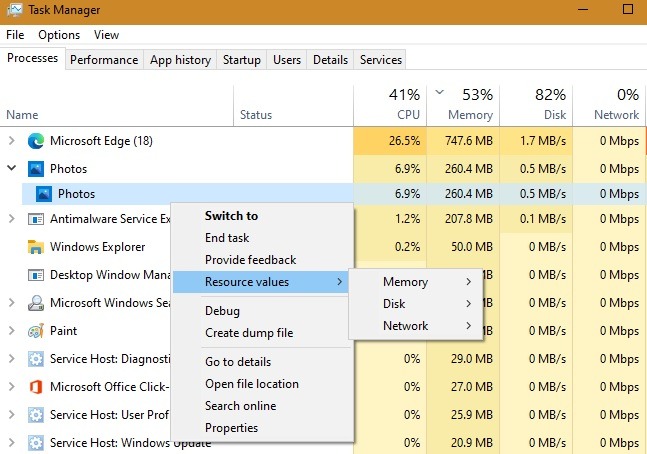Expand the Antimalware Service row
The height and width of the screenshot is (454, 647).
coord(12,219)
